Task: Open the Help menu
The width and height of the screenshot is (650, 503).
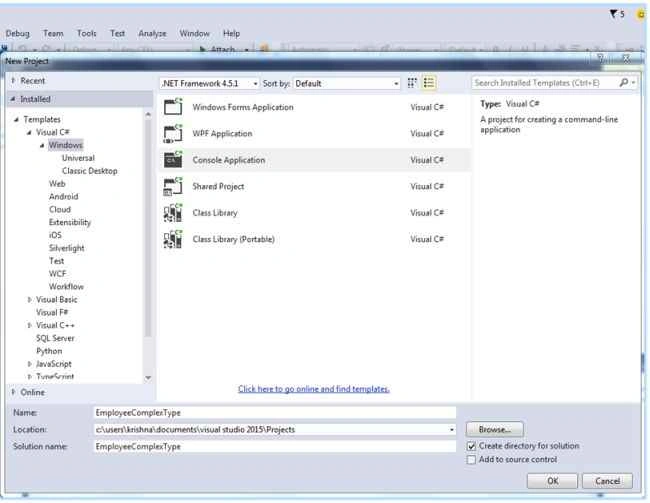Action: pos(231,33)
